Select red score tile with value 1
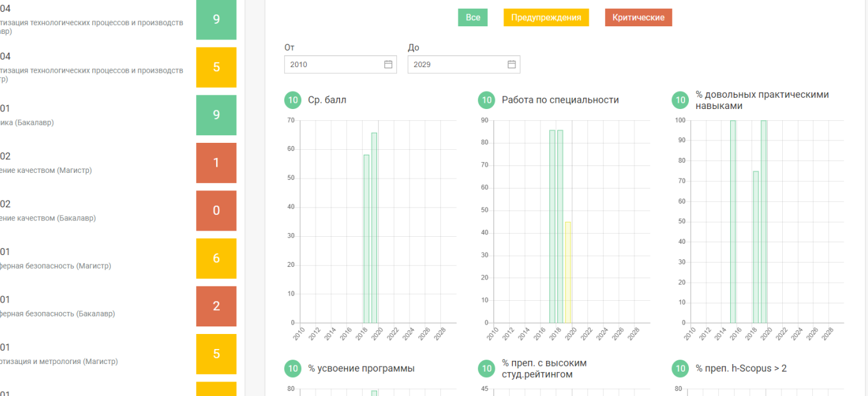868x396 pixels. pyautogui.click(x=216, y=163)
